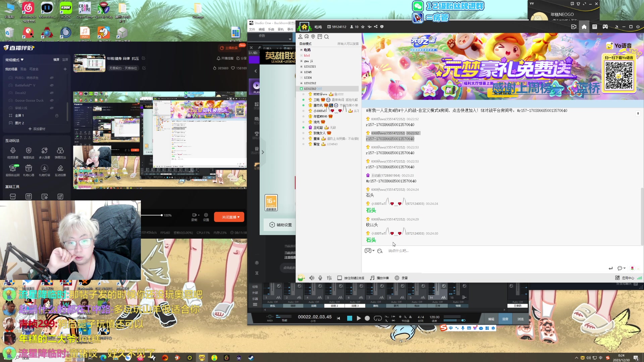Click the favorite star icon next to channel ID
The width and height of the screenshot is (644, 362).
363,27
